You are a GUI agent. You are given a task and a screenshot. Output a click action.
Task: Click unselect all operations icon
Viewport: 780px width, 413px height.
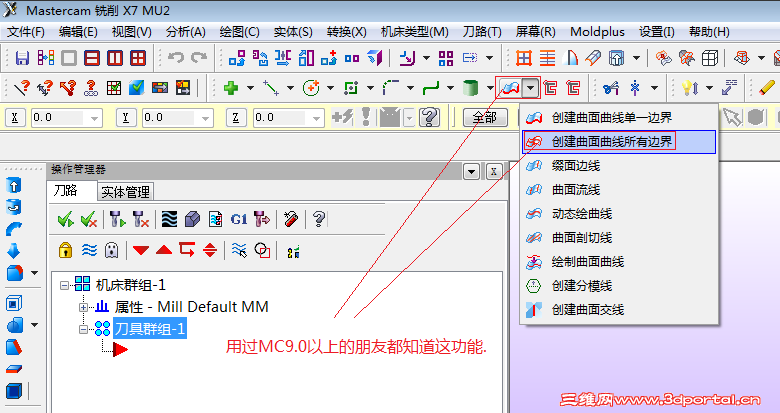coord(89,219)
